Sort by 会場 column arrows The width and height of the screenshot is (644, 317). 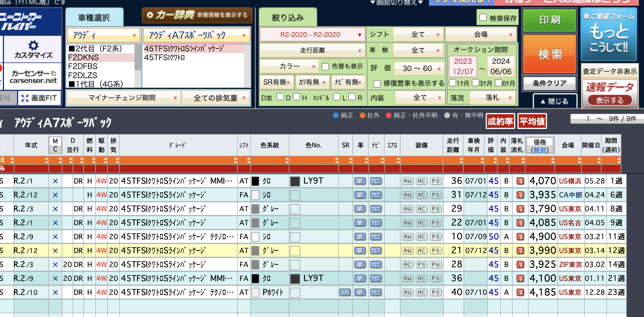(579, 160)
